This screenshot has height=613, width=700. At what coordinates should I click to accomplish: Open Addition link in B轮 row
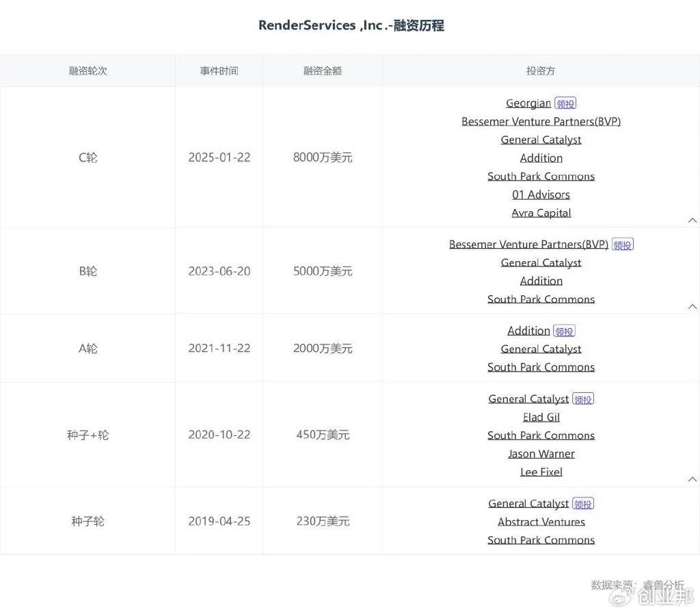tap(541, 281)
